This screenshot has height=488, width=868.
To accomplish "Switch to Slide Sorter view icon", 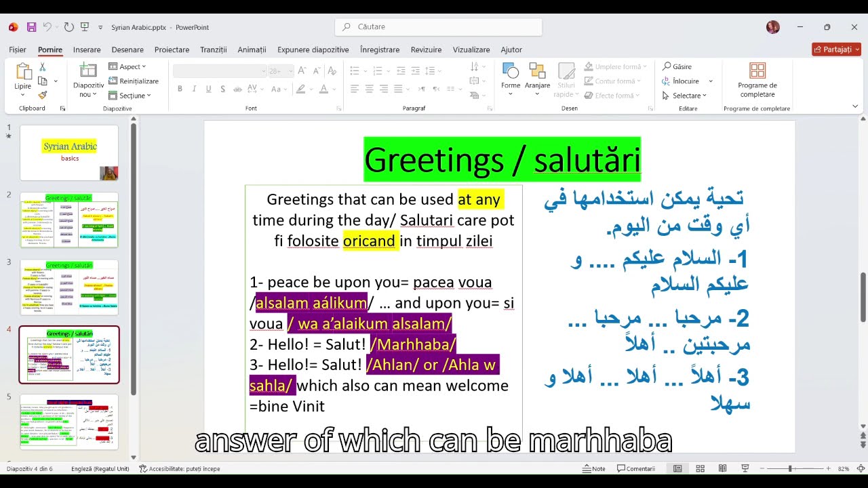I will (x=700, y=468).
